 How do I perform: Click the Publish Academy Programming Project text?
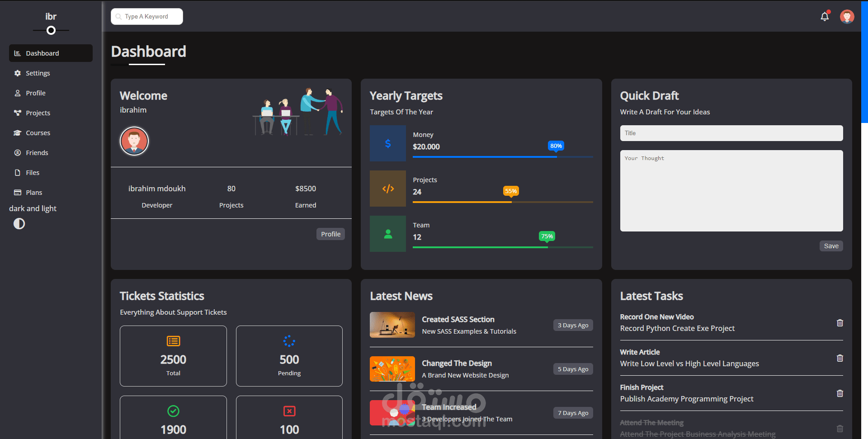687,399
